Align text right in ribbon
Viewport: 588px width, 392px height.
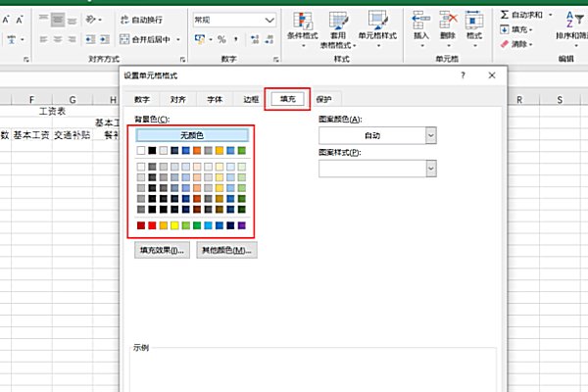click(x=72, y=39)
